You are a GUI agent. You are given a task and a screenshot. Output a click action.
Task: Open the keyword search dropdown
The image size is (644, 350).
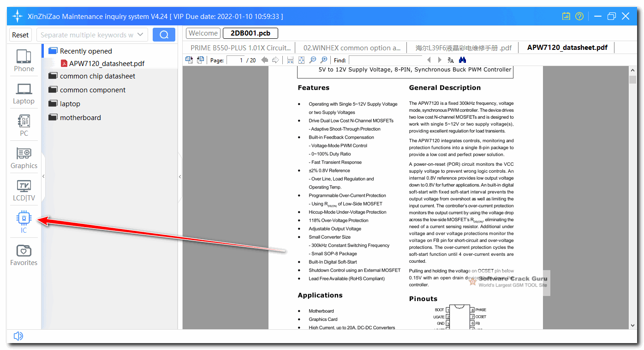(x=140, y=34)
